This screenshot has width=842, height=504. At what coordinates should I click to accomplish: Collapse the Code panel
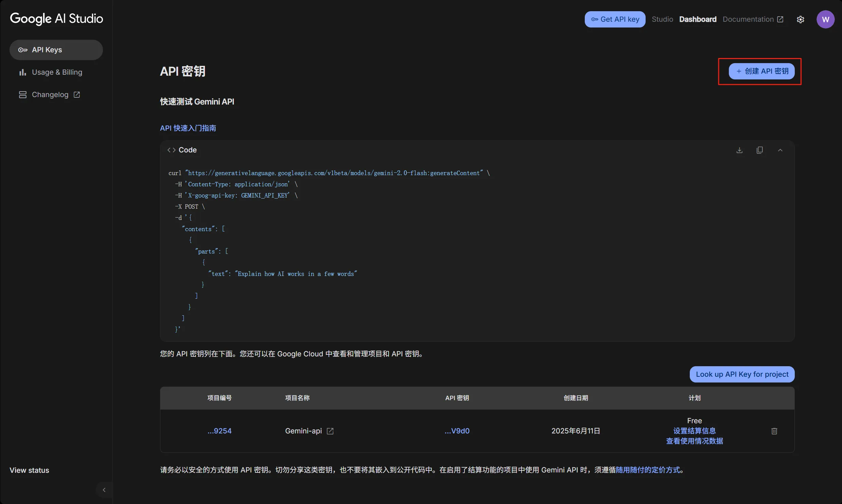780,150
